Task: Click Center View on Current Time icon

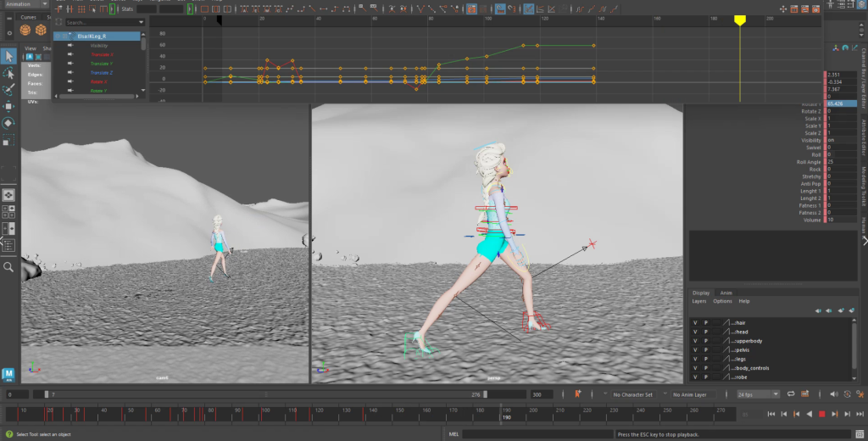Action: 226,9
